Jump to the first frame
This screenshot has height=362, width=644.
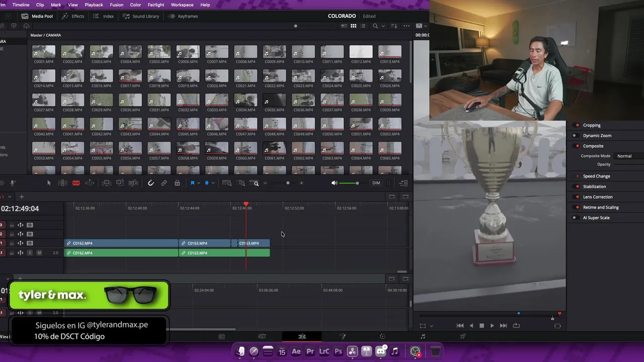pyautogui.click(x=460, y=325)
